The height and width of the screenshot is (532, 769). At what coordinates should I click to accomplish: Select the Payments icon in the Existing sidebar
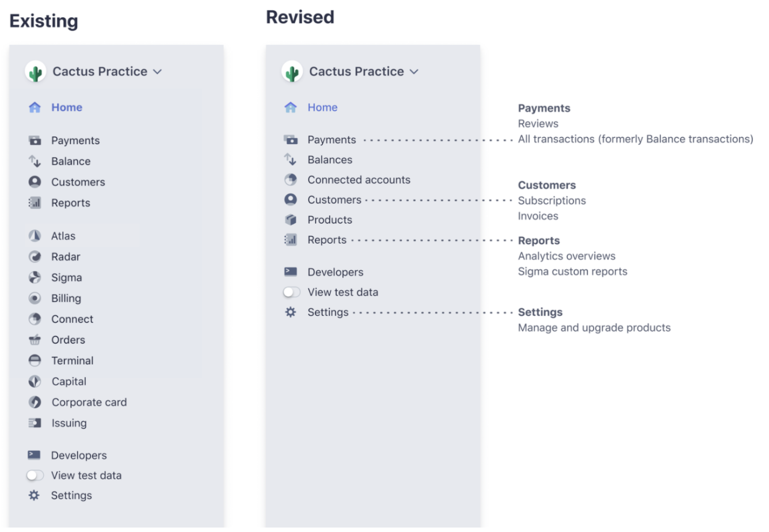click(x=36, y=140)
